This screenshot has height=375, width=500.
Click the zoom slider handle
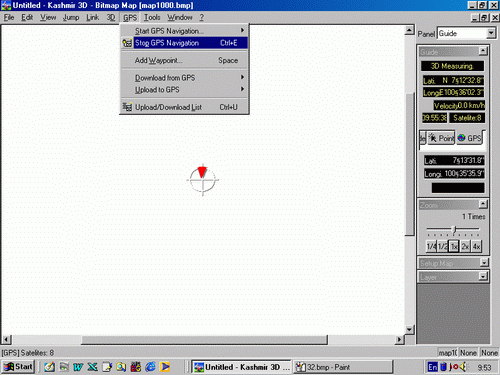pyautogui.click(x=454, y=229)
